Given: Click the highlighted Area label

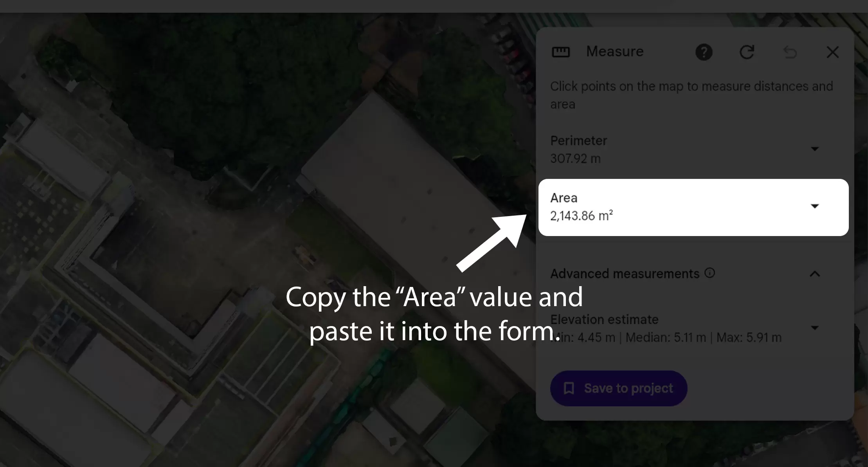Looking at the screenshot, I should 564,198.
